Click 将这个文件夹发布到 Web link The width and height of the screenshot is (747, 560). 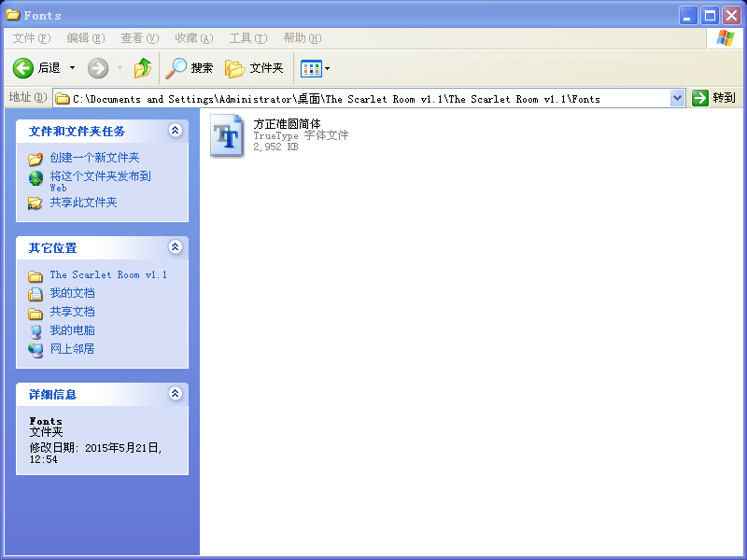[101, 181]
